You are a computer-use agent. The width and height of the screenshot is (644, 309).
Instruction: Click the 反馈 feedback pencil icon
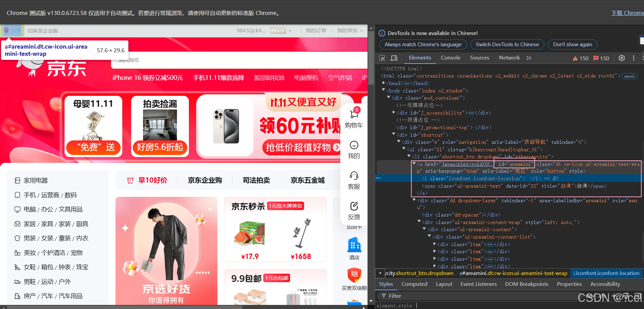354,206
